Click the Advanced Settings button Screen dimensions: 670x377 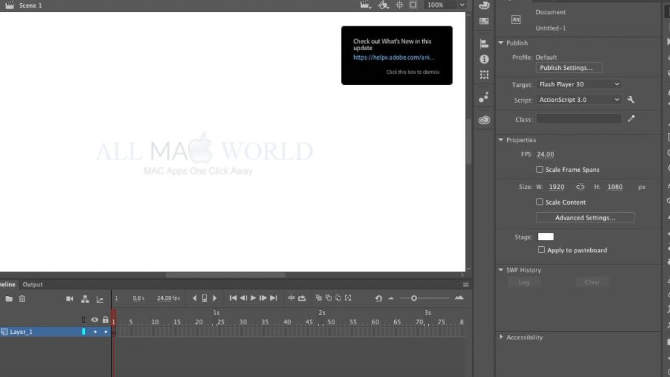tap(585, 218)
